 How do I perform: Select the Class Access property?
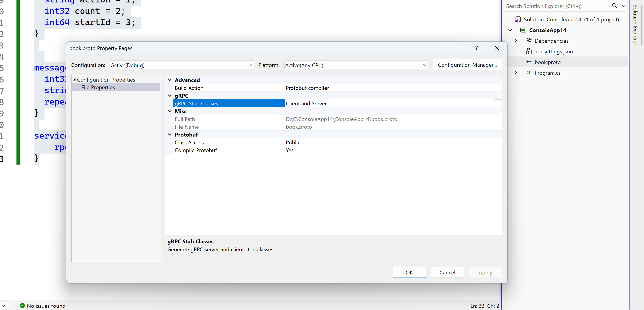point(337,142)
